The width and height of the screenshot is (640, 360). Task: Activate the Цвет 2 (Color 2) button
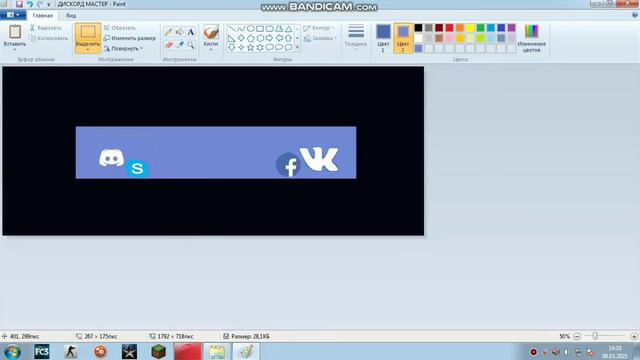point(403,38)
